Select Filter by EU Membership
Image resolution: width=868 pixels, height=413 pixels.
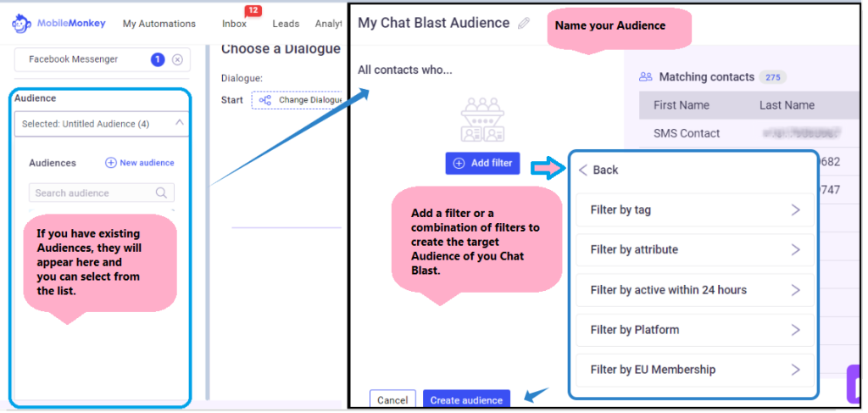(695, 370)
